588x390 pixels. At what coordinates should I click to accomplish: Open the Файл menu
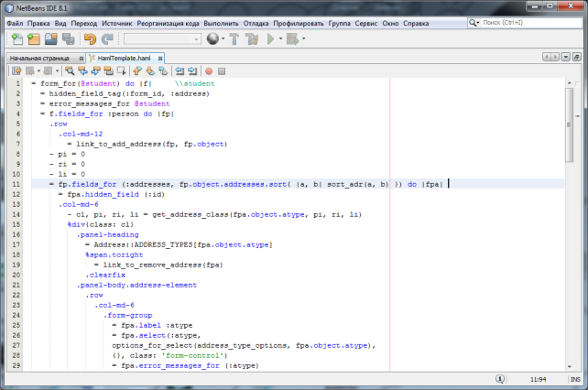point(15,23)
